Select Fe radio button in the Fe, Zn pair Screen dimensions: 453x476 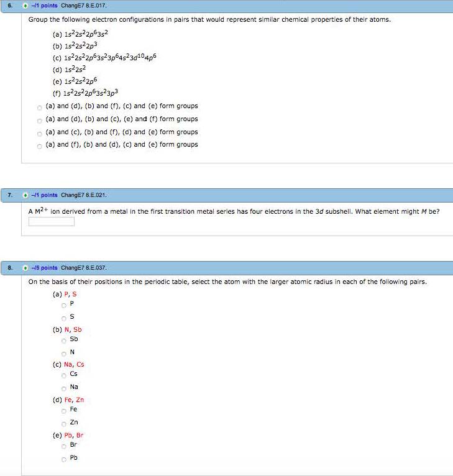click(x=63, y=411)
